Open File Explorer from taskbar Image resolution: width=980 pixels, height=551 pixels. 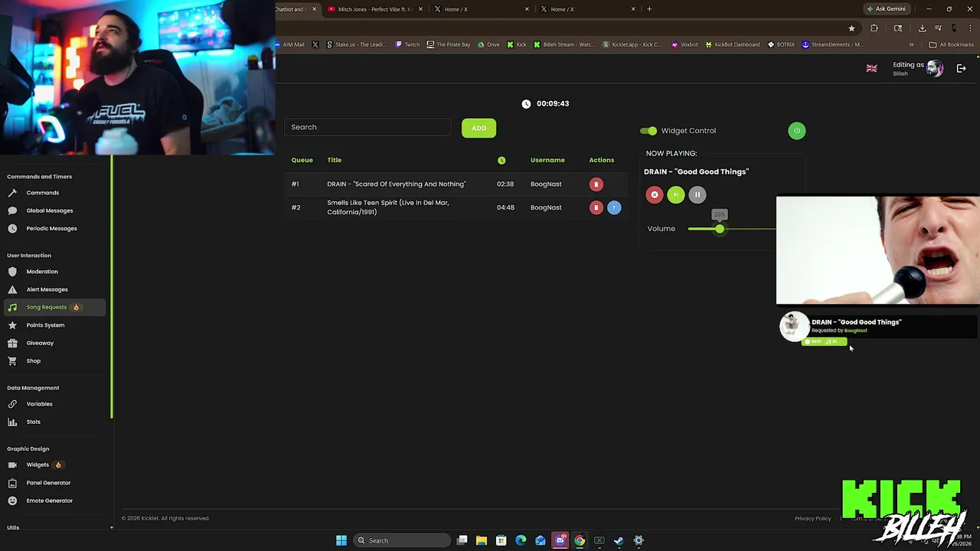[482, 540]
